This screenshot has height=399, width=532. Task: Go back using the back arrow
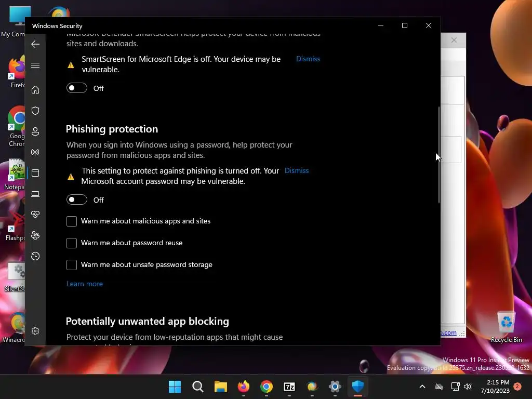(x=35, y=44)
